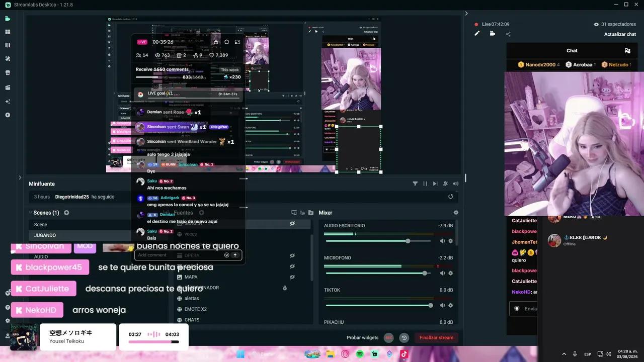Click the share stream icon

508,34
